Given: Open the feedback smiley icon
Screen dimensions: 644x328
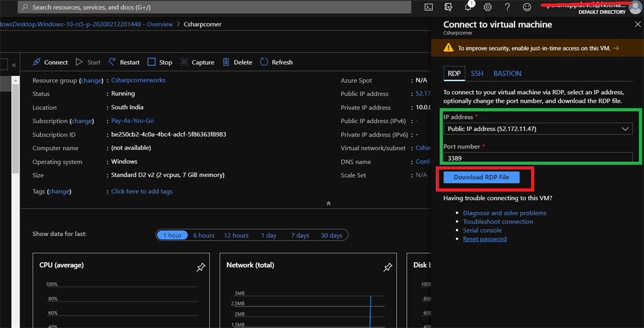Looking at the screenshot, I should click(x=526, y=7).
